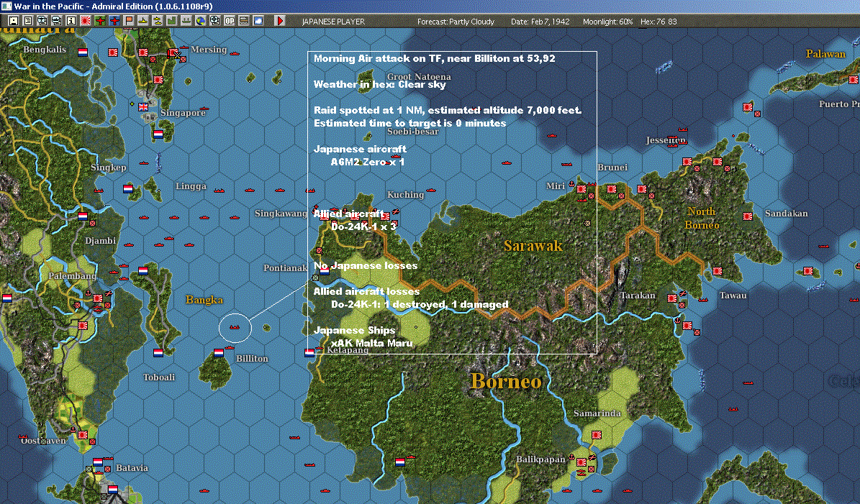Click the green industry graph icon
860x504 pixels.
coord(172,21)
